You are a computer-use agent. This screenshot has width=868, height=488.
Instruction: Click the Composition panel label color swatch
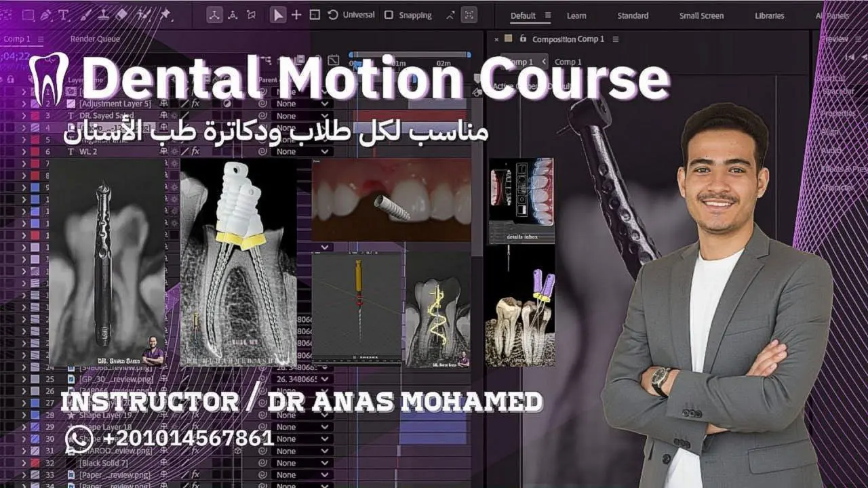[x=509, y=39]
